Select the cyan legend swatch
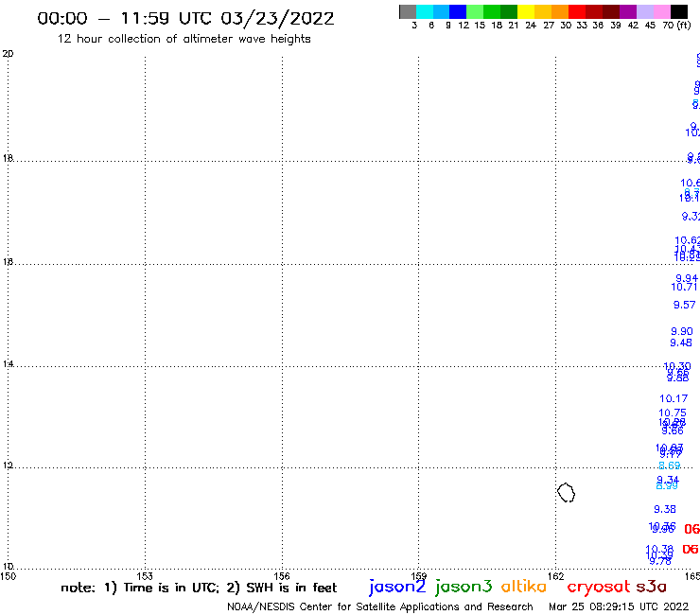 click(x=425, y=11)
